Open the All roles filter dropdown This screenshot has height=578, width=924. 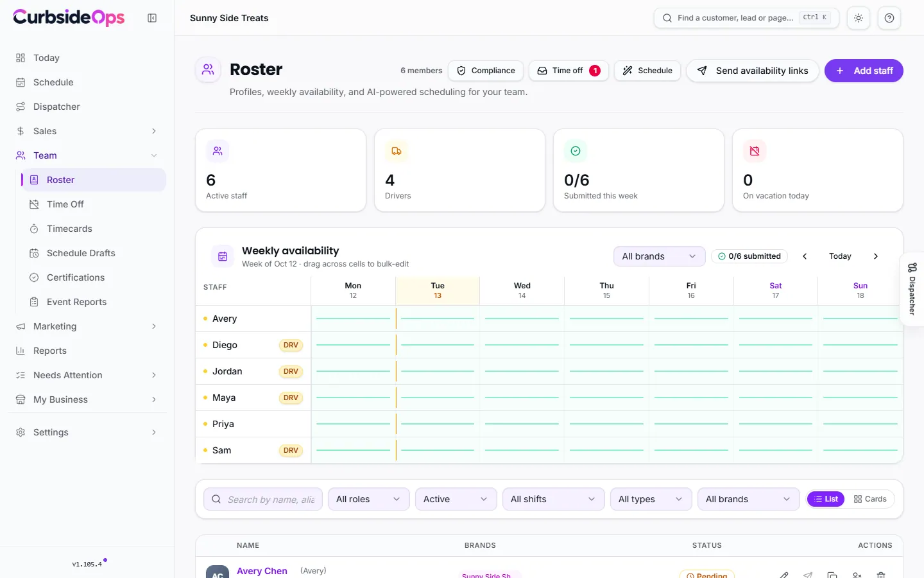coord(368,499)
